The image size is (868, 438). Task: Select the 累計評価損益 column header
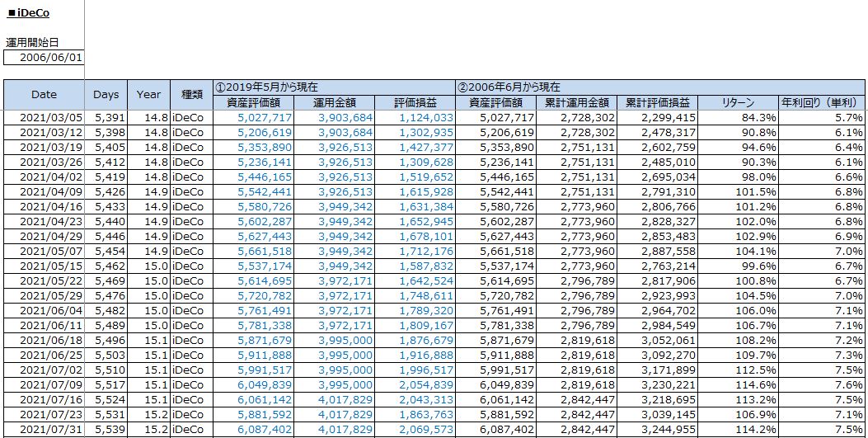656,102
